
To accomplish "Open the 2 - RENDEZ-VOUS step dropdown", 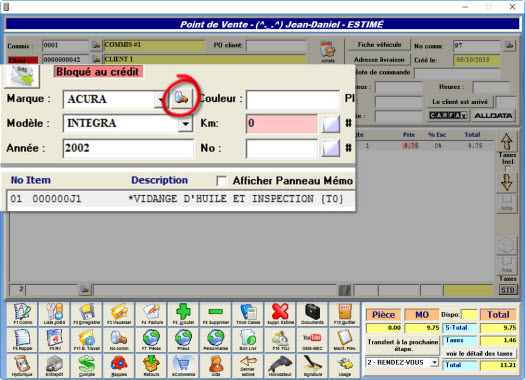I will (434, 362).
